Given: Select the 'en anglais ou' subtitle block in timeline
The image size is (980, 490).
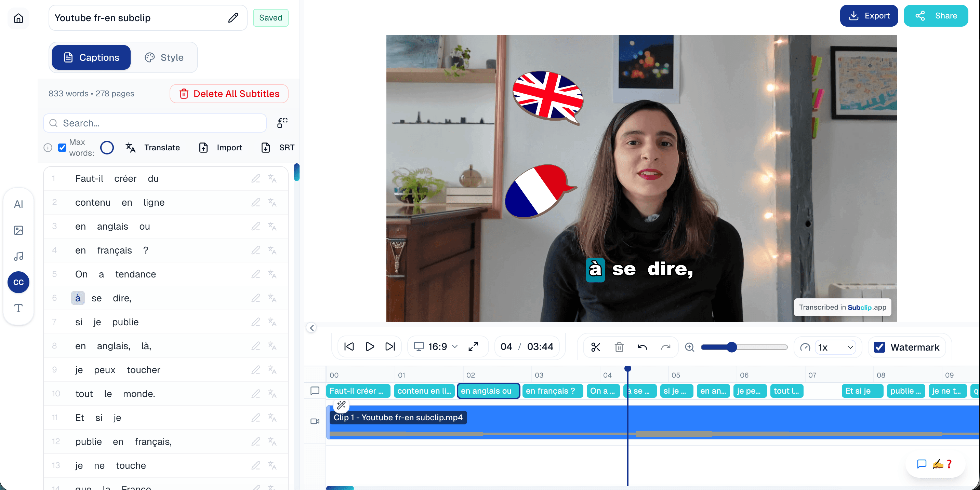Looking at the screenshot, I should 489,391.
